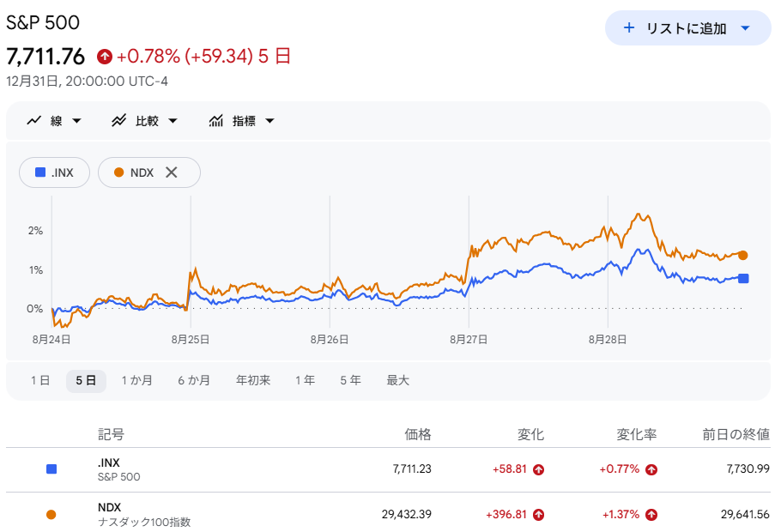Click the +0.78% (+59.34) 5 日 change text
The height and width of the screenshot is (532, 781).
(x=203, y=56)
